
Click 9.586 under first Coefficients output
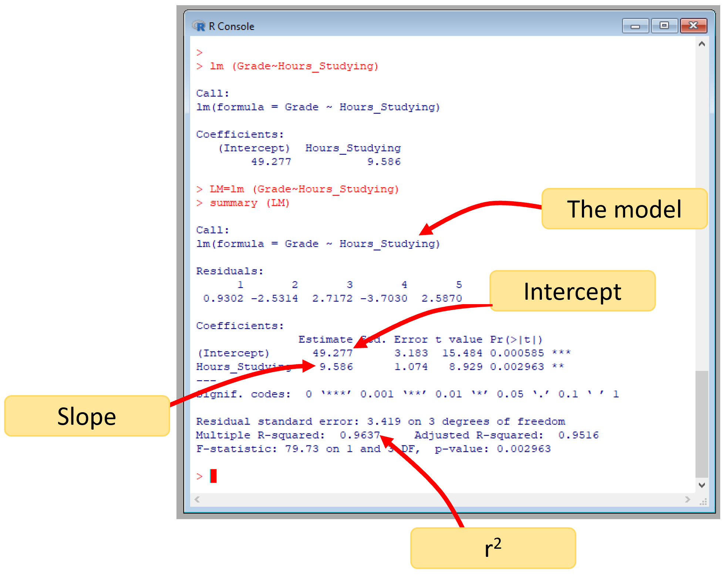click(x=384, y=162)
